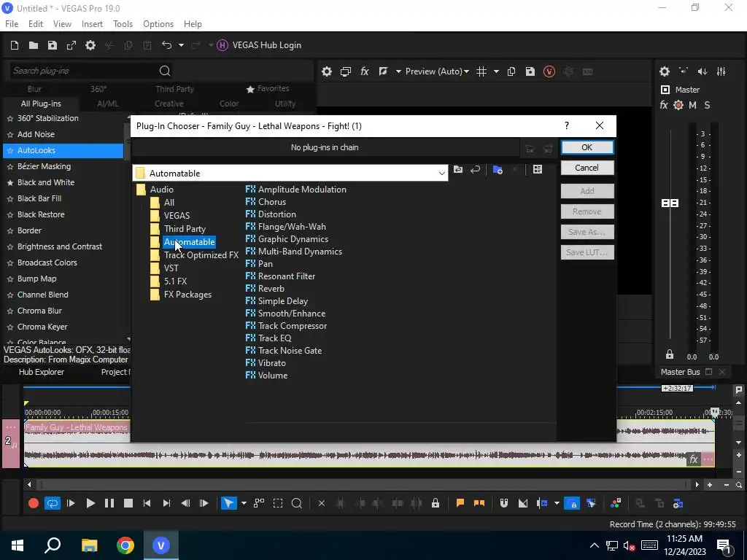Select Bump Map in plug-in list

[x=36, y=279]
